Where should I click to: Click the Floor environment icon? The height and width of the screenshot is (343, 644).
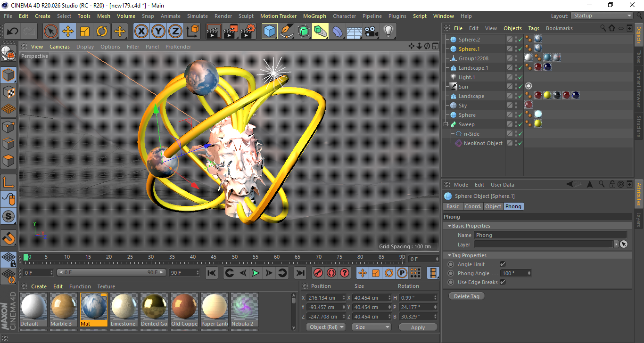coord(354,32)
